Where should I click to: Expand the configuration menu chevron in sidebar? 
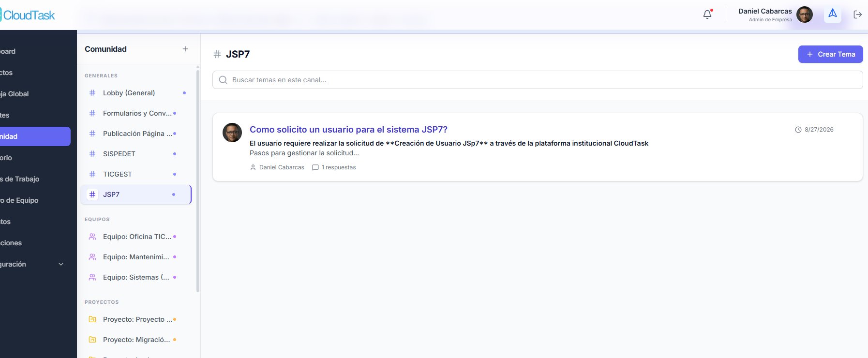61,264
